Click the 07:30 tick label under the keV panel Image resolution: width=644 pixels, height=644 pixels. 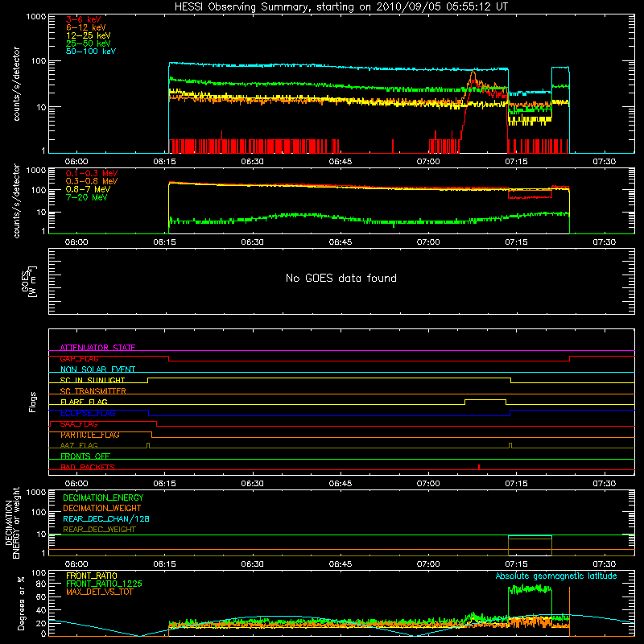pyautogui.click(x=605, y=162)
